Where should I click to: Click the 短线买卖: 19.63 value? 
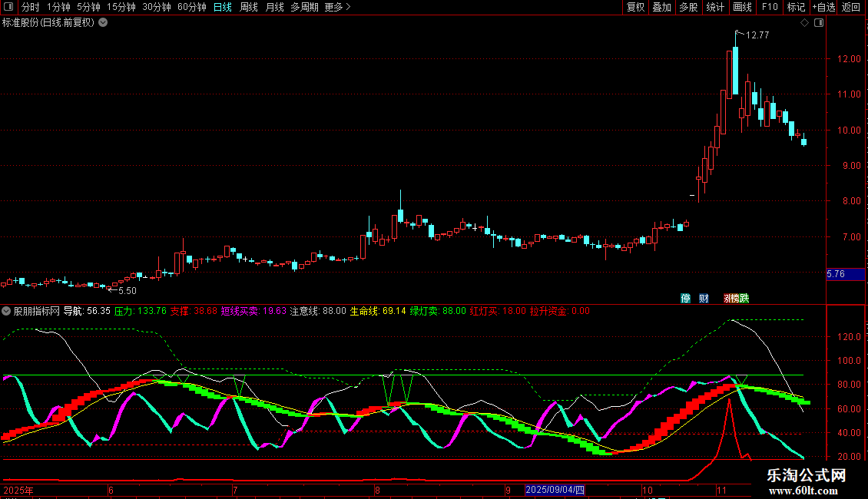[253, 311]
